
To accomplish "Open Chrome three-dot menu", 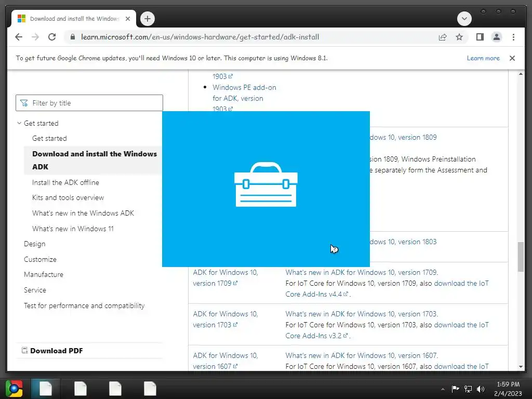I will point(513,37).
